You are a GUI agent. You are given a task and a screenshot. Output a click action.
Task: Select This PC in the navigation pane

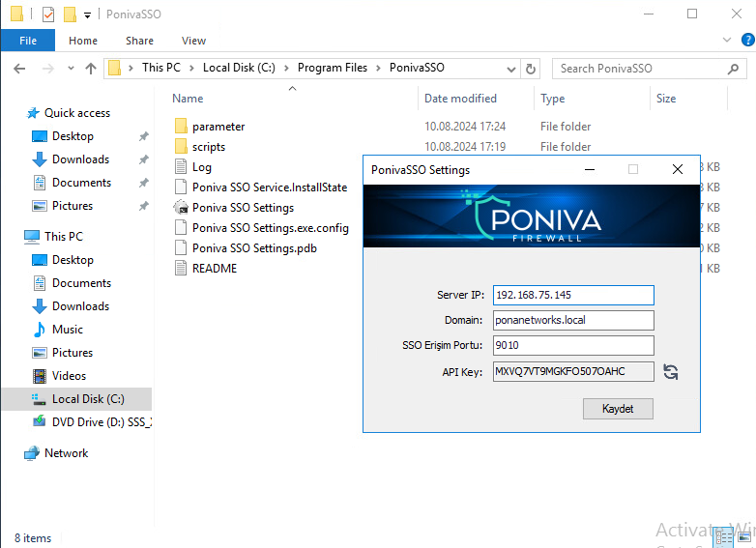point(64,236)
